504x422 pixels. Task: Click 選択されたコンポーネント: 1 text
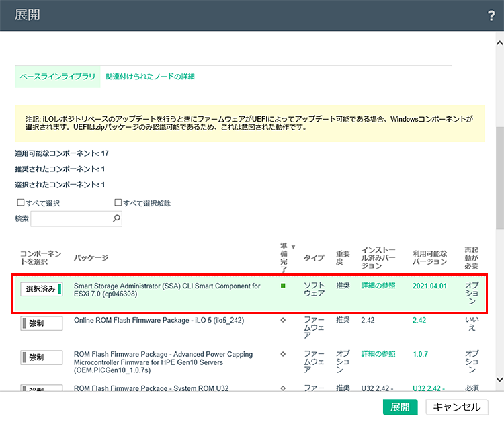(x=60, y=185)
